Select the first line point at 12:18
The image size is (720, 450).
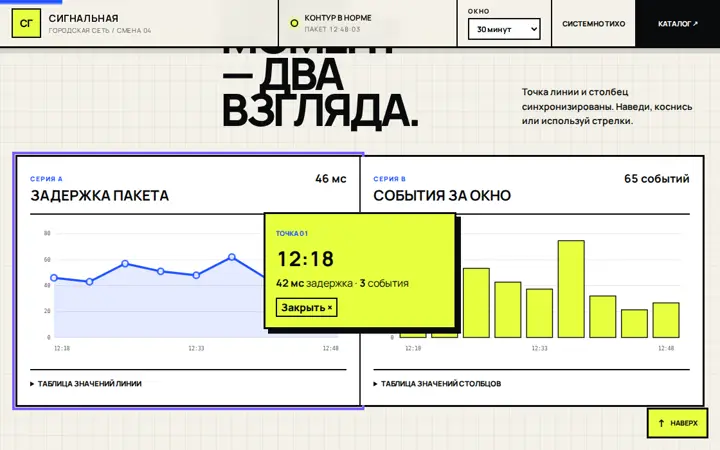pos(54,278)
